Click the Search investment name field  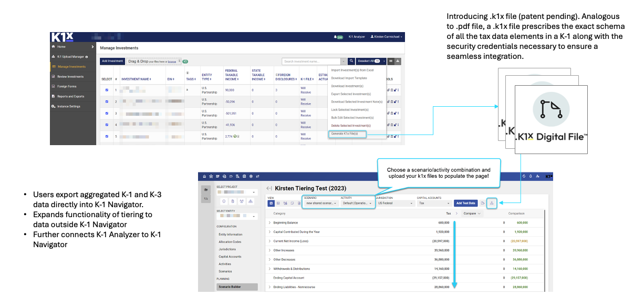point(311,61)
